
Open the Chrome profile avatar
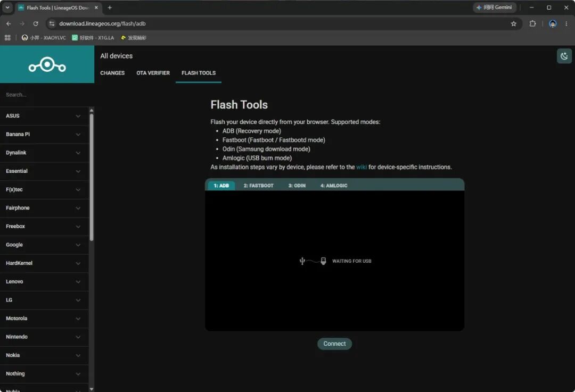coord(552,23)
